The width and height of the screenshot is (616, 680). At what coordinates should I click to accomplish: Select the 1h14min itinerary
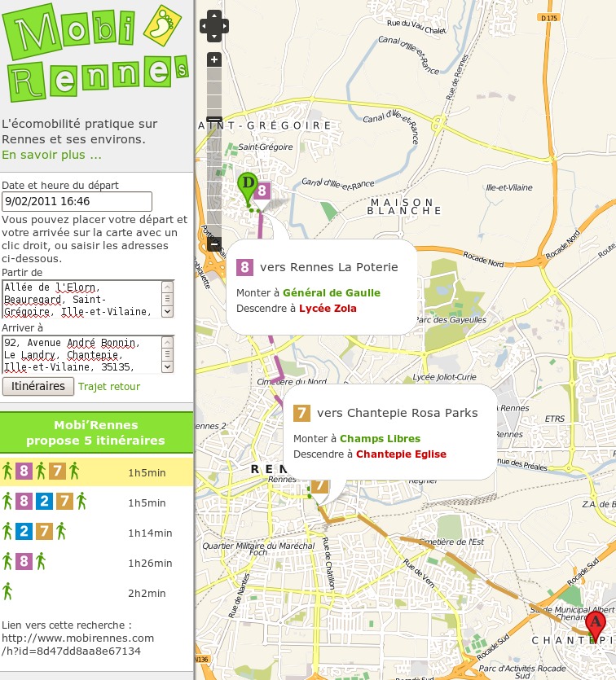(96, 532)
